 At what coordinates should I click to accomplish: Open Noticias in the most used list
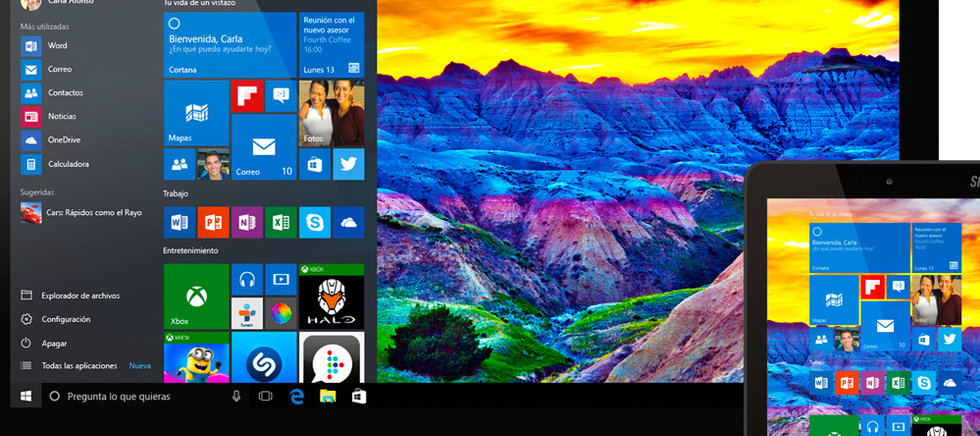pyautogui.click(x=48, y=116)
